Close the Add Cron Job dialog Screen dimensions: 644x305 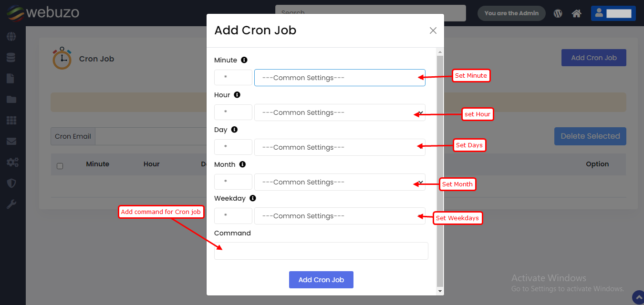coord(433,30)
